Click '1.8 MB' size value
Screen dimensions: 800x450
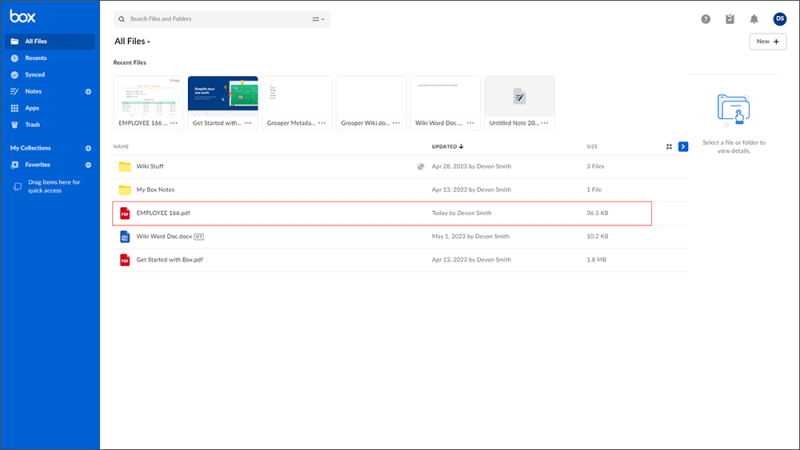[x=596, y=260]
